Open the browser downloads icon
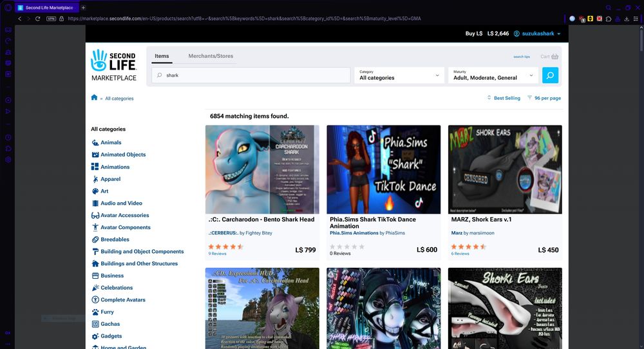This screenshot has height=349, width=644. 627,19
